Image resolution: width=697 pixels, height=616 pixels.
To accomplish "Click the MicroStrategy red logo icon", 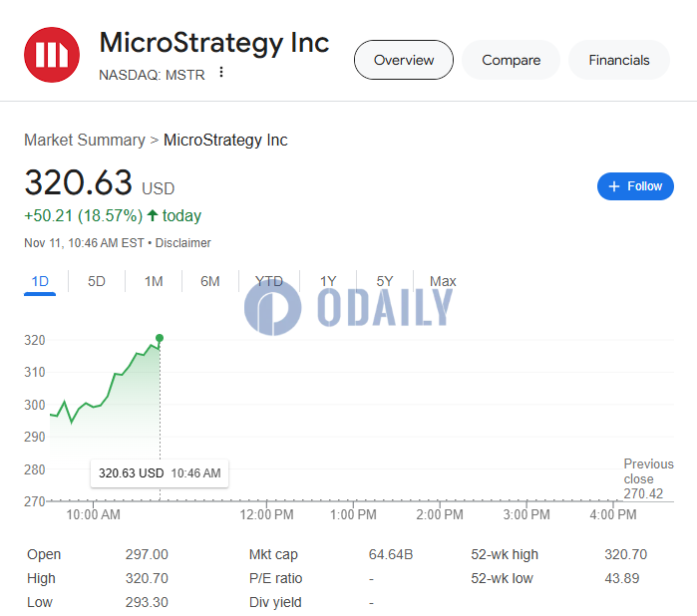I will click(x=52, y=55).
